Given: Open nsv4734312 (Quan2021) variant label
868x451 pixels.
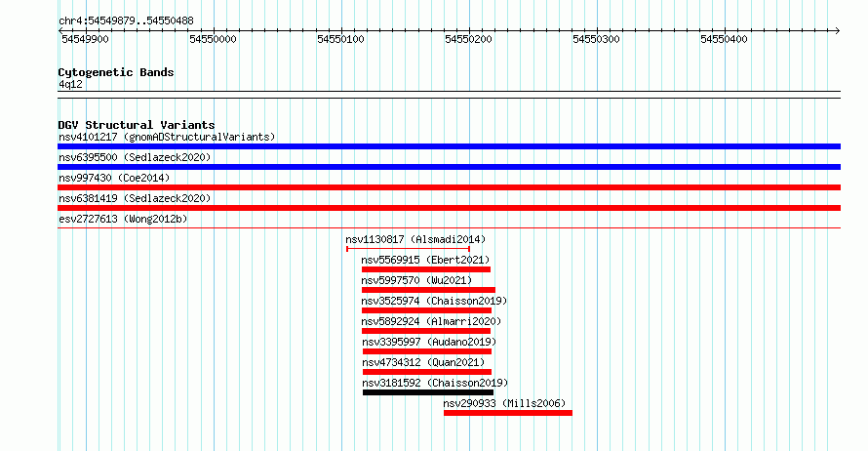Looking at the screenshot, I should tap(423, 362).
